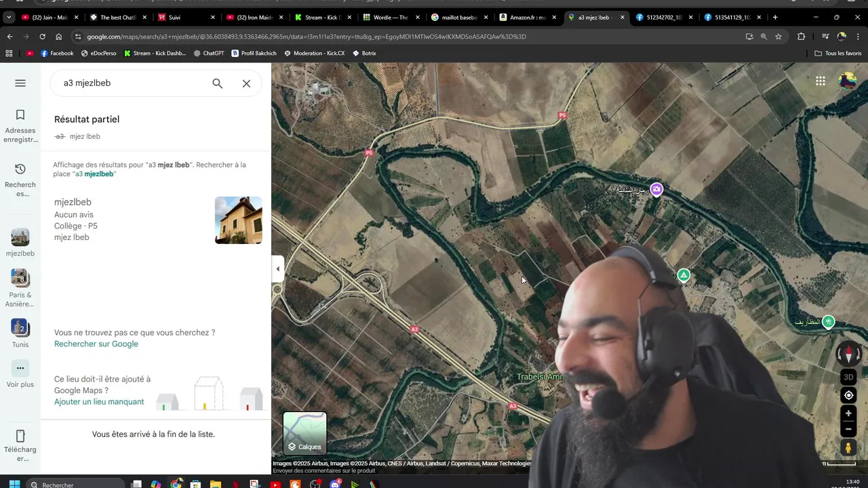
Task: Open the mjezlbeb result photo thumbnail
Action: coord(238,220)
